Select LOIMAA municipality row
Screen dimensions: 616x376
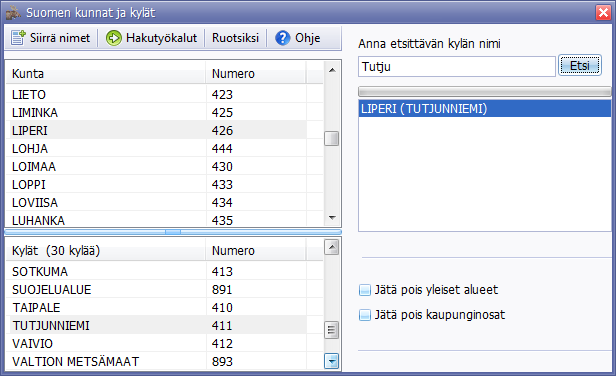coord(156,167)
